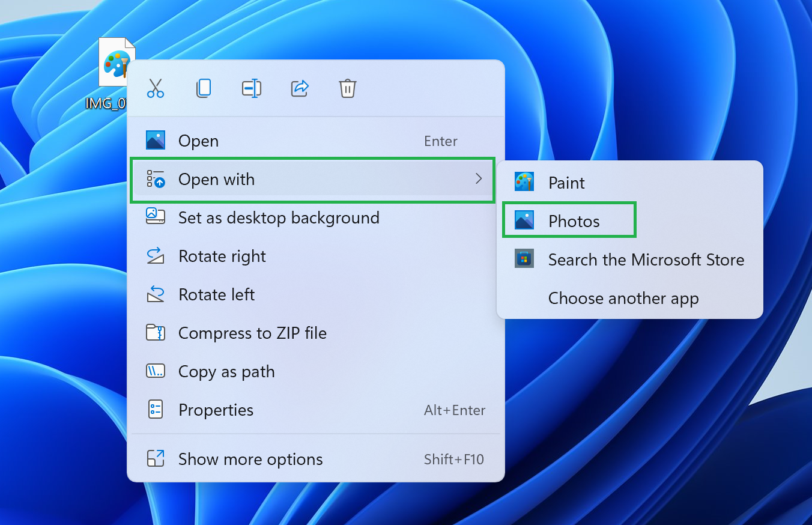Viewport: 812px width, 525px height.
Task: Rotate the image right
Action: (x=222, y=256)
